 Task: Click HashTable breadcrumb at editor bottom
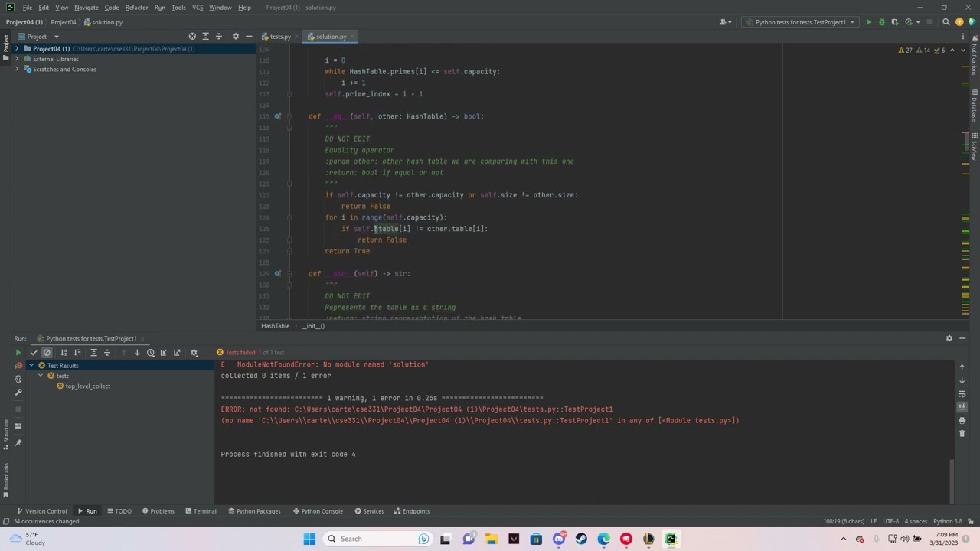(275, 326)
